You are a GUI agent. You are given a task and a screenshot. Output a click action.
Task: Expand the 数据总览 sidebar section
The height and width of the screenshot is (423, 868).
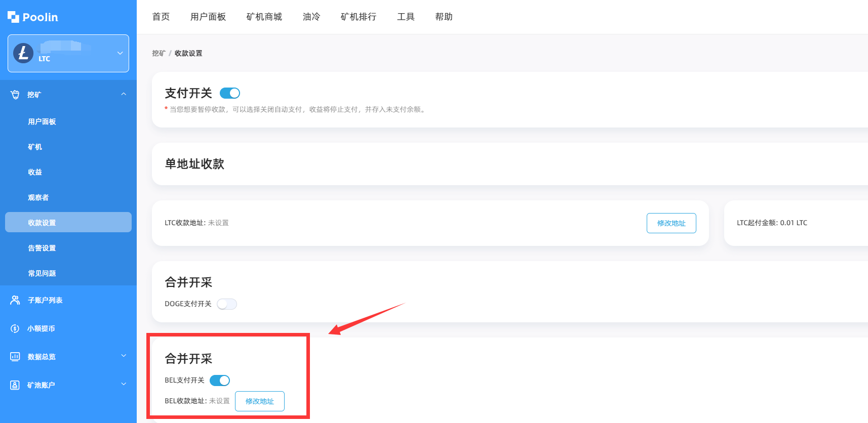pos(124,356)
